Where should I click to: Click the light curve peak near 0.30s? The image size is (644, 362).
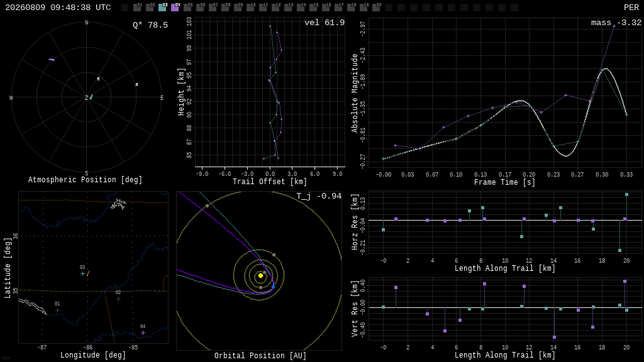pos(605,69)
